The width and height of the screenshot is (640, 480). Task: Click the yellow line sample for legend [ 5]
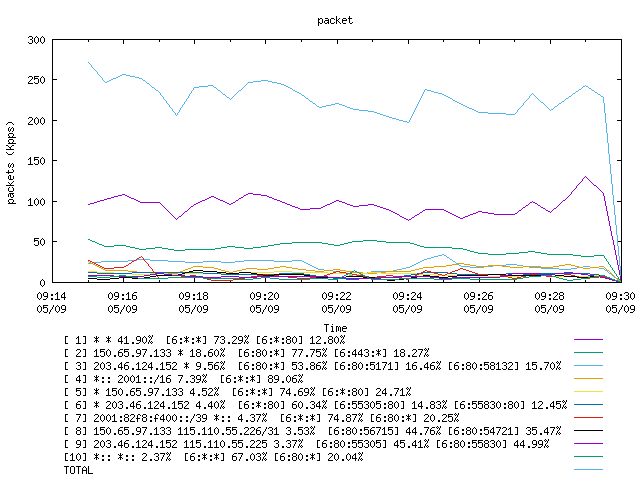pos(588,392)
